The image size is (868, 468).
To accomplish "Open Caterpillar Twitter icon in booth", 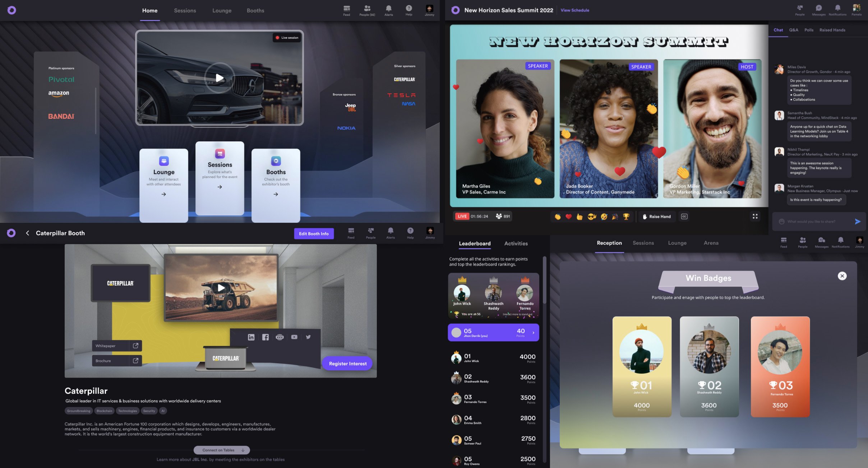I will [308, 337].
